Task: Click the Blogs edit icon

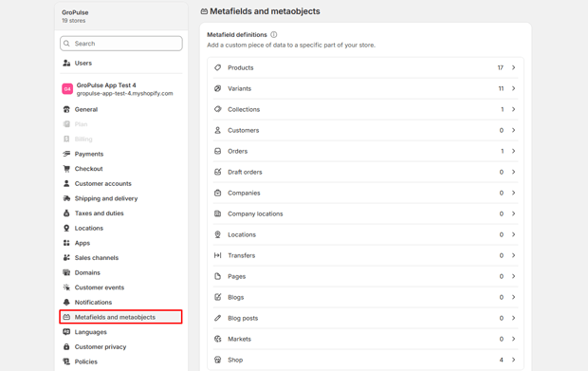Action: click(x=217, y=297)
